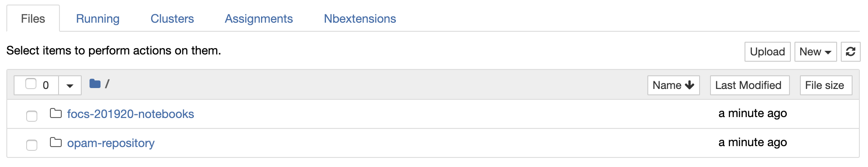Click the sort arrow in Name column header
The height and width of the screenshot is (167, 868).
click(690, 85)
